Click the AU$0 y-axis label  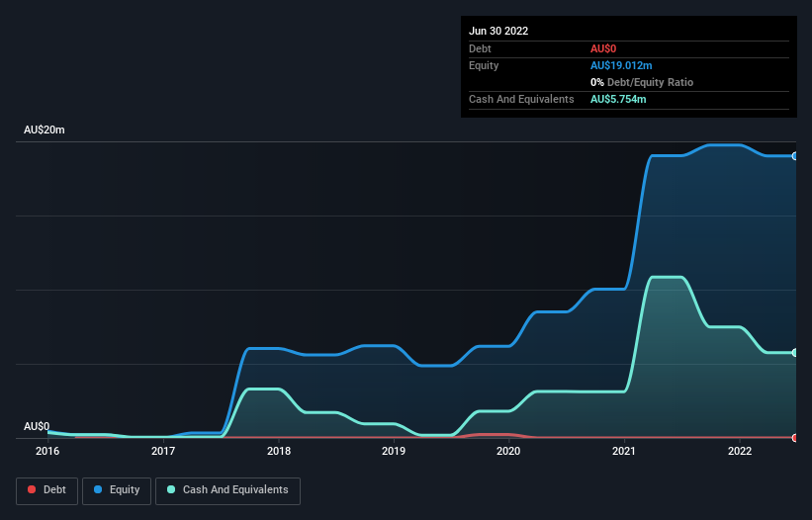[37, 426]
